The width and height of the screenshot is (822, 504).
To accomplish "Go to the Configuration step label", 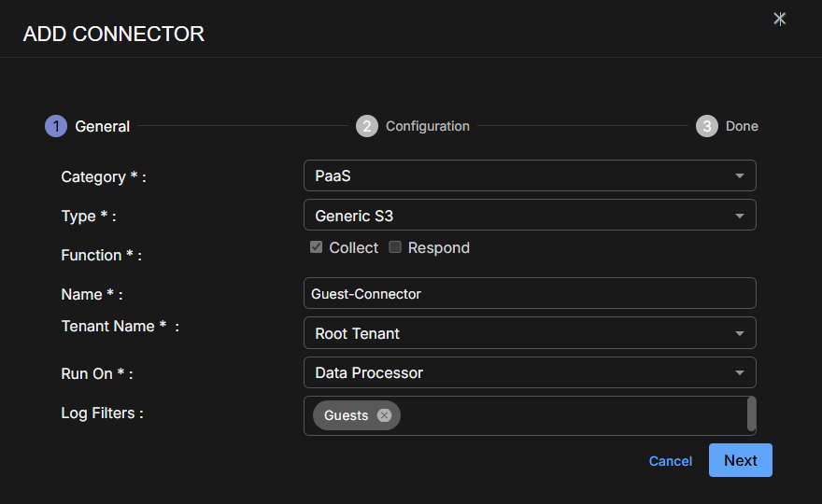I will 427,126.
